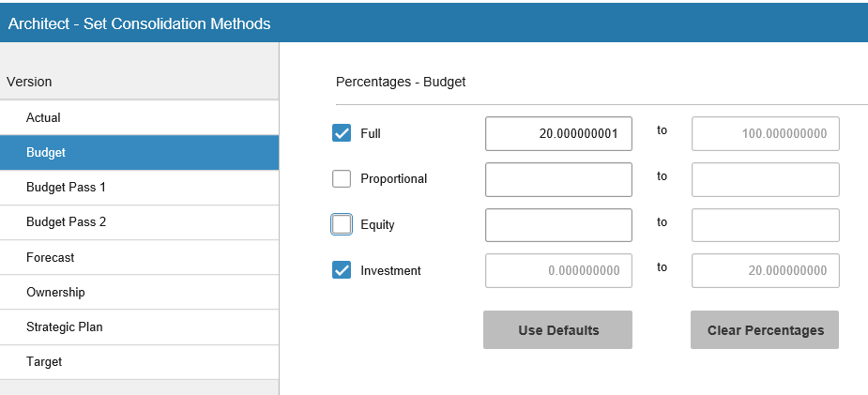
Task: Tick the Equity checkbox
Action: pos(342,224)
